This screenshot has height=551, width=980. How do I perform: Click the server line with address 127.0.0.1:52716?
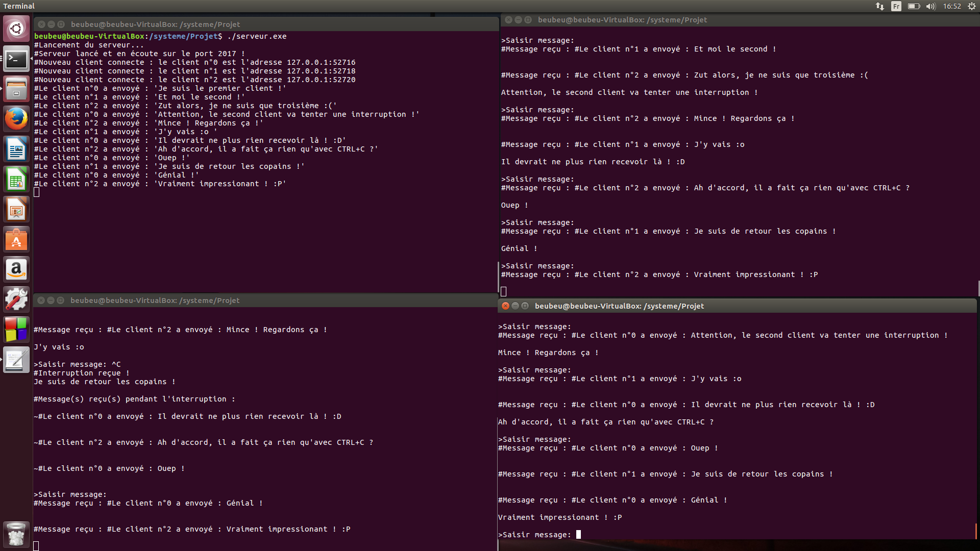point(195,62)
